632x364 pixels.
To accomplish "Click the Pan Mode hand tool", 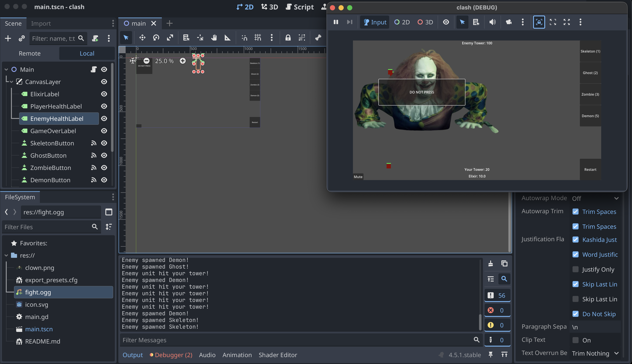I will tap(214, 38).
